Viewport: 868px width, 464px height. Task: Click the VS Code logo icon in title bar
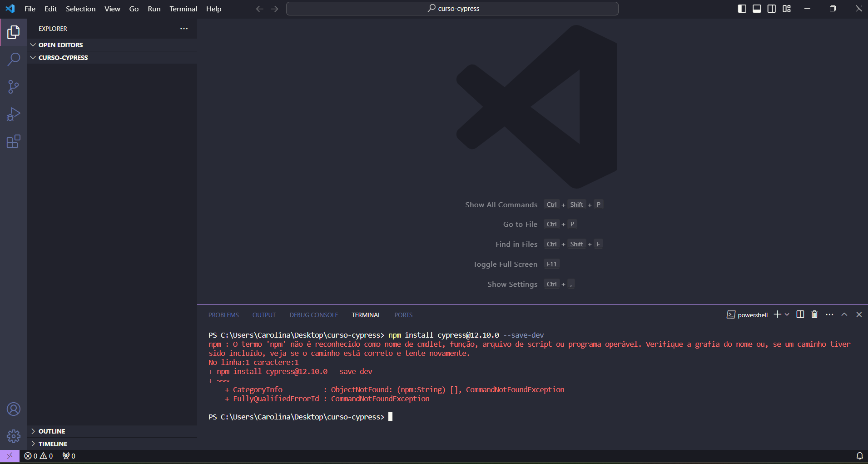click(x=10, y=9)
